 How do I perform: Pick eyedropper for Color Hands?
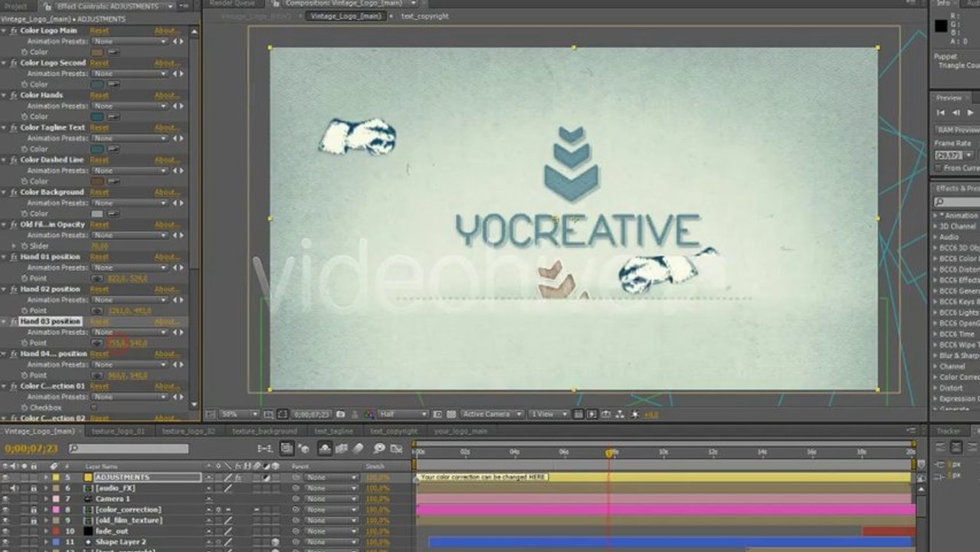(x=113, y=117)
